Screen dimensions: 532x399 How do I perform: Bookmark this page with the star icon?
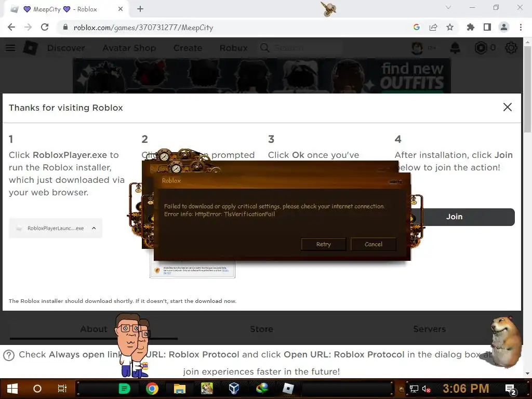(x=450, y=27)
